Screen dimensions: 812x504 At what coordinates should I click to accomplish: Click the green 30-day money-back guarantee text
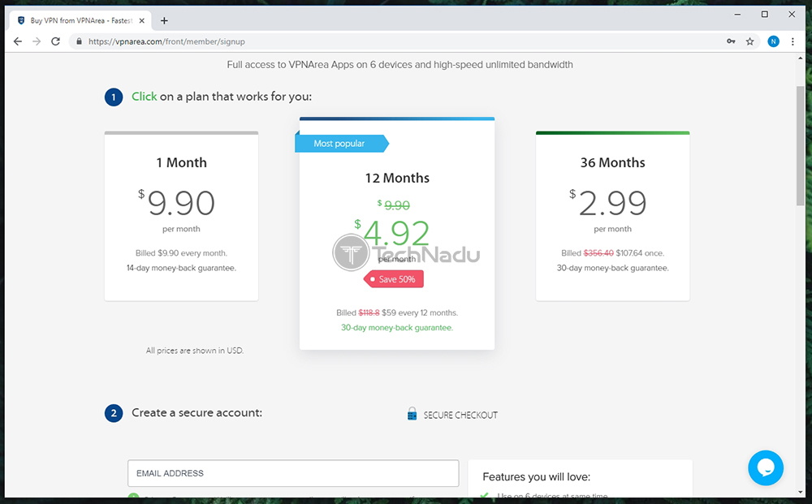pos(397,328)
